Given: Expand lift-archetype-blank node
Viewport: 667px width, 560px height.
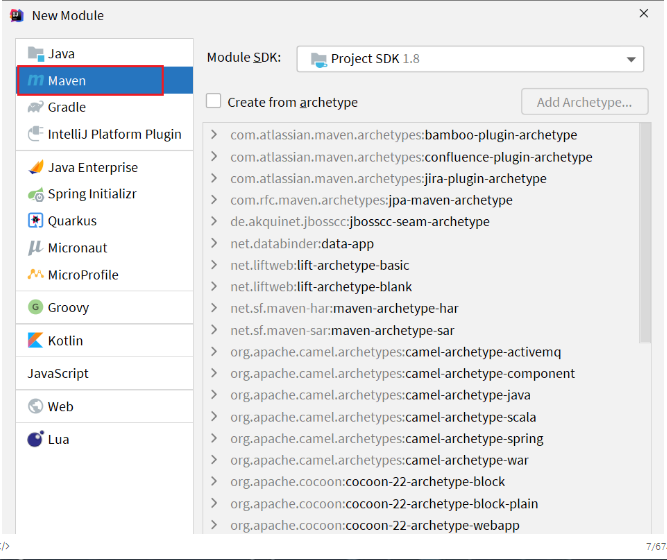Looking at the screenshot, I should click(x=214, y=286).
